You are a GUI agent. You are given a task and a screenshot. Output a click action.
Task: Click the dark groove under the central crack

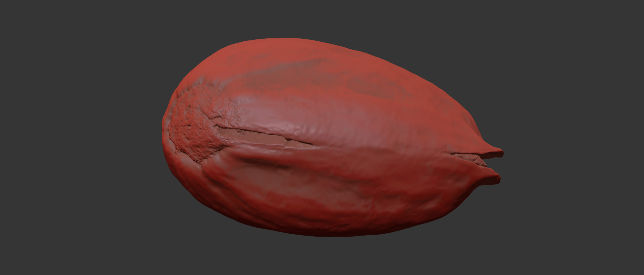tap(263, 162)
